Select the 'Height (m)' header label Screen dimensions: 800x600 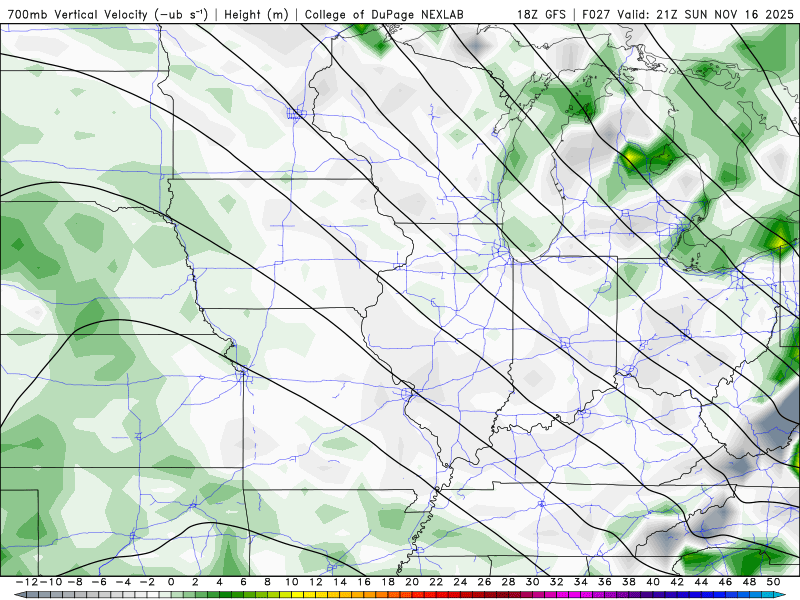click(x=257, y=14)
